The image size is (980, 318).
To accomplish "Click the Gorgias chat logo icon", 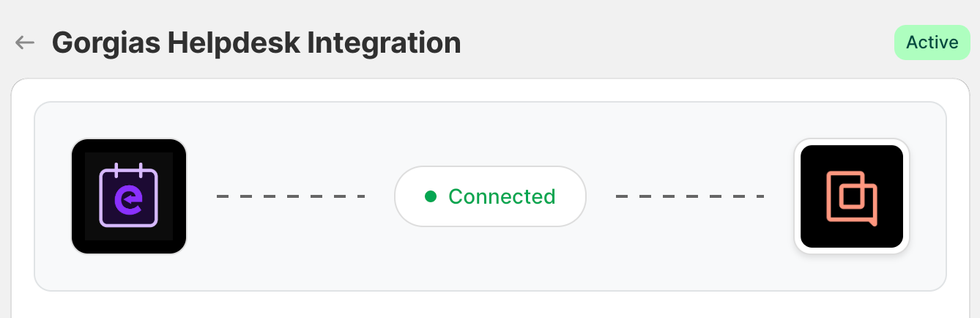I will [851, 197].
